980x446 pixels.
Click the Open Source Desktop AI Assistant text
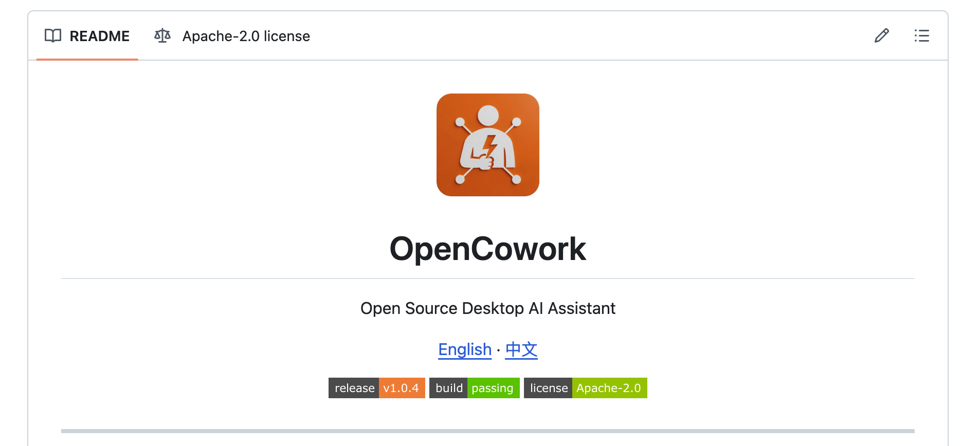click(x=487, y=308)
